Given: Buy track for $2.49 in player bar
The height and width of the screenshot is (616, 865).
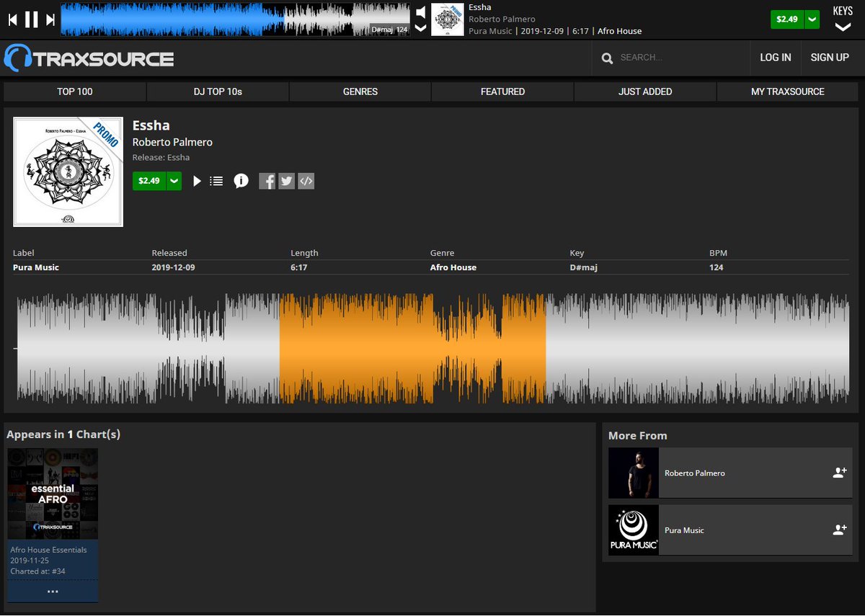Looking at the screenshot, I should click(x=787, y=19).
